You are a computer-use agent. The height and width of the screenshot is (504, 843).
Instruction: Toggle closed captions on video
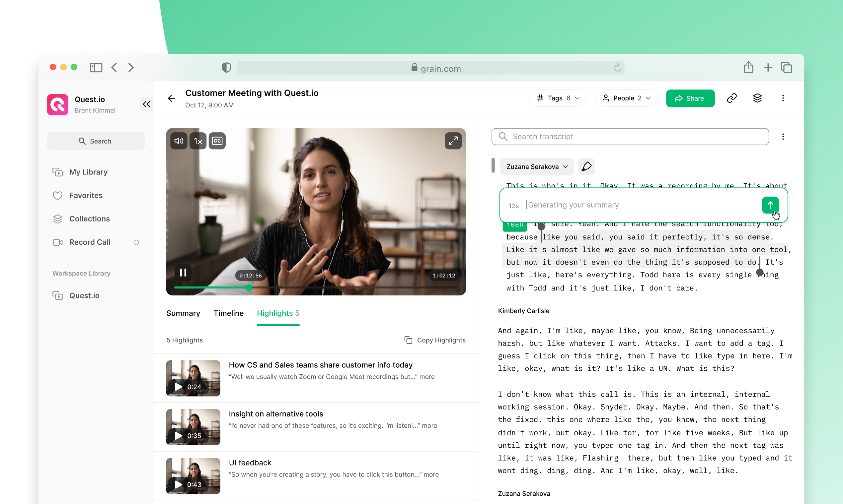pyautogui.click(x=217, y=141)
